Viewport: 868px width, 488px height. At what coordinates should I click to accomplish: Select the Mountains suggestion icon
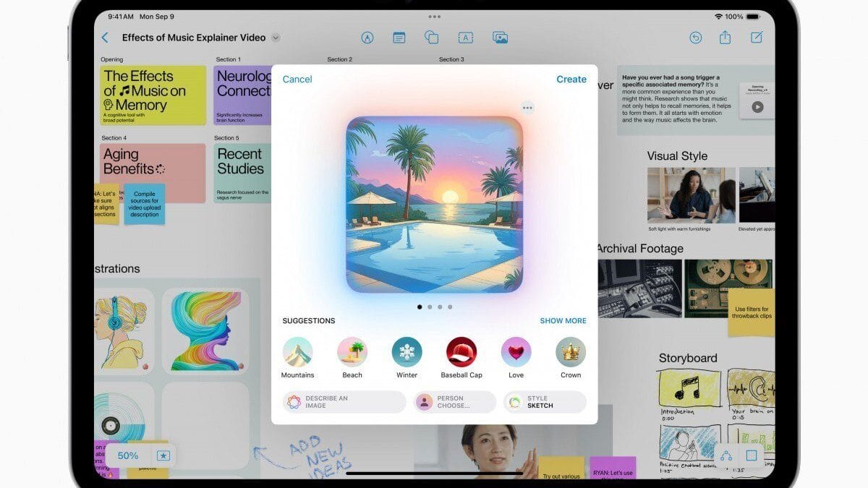(298, 352)
